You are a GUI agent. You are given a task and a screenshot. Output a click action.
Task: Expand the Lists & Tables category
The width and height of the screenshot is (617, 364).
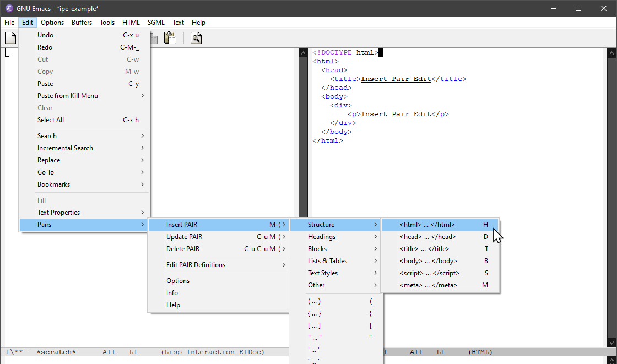tap(335, 261)
